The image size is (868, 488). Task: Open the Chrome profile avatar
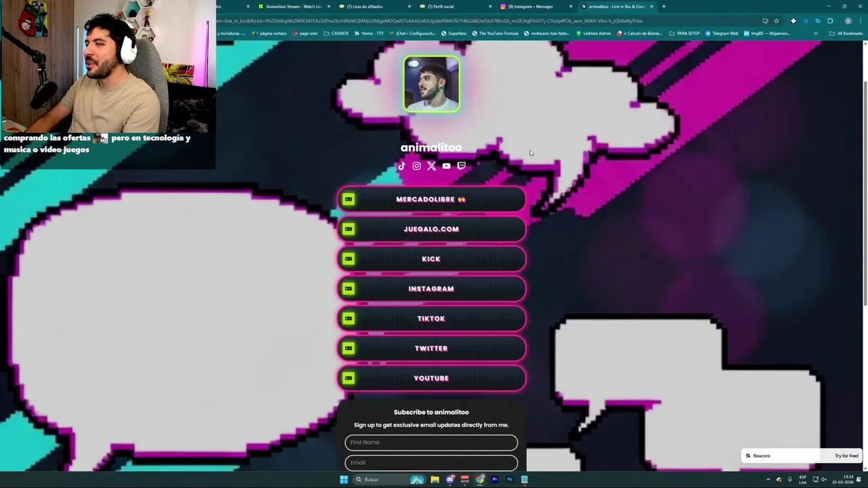pos(848,21)
